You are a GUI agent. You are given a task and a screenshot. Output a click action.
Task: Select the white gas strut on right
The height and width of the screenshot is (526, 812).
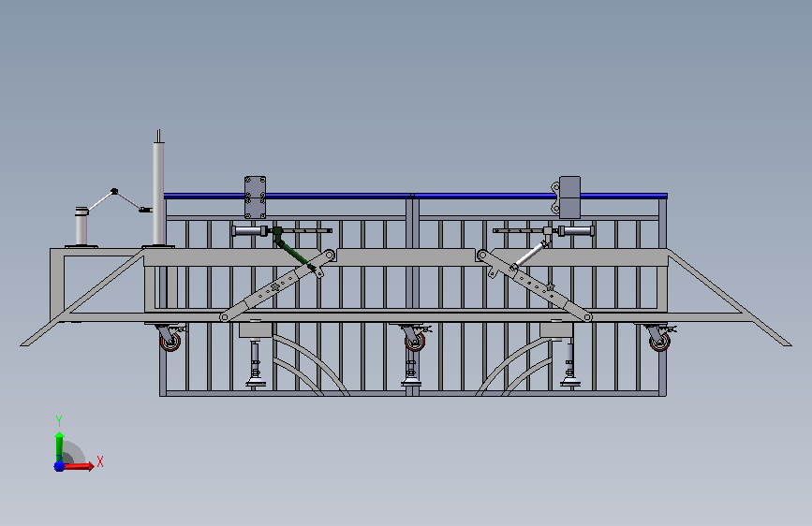tap(530, 255)
